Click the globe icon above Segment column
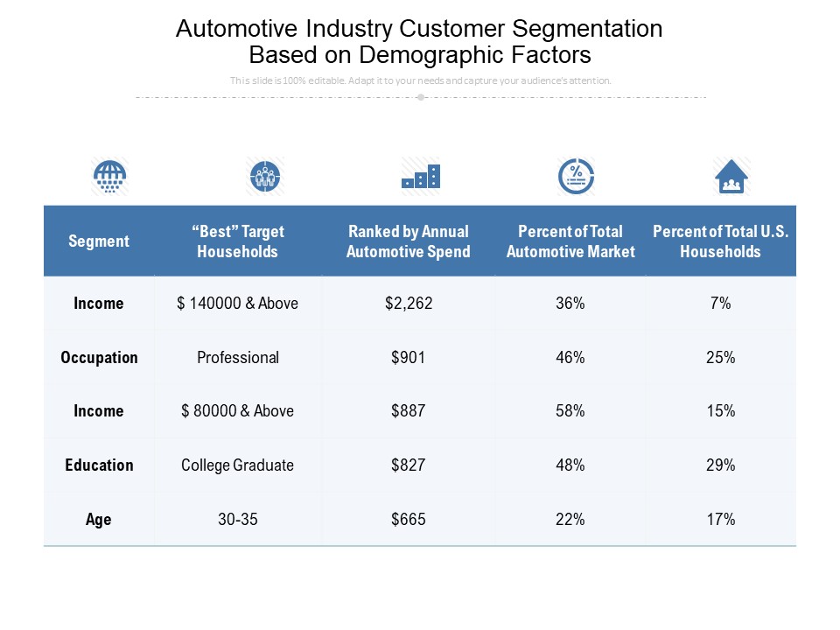This screenshot has width=840, height=630. pos(110,176)
